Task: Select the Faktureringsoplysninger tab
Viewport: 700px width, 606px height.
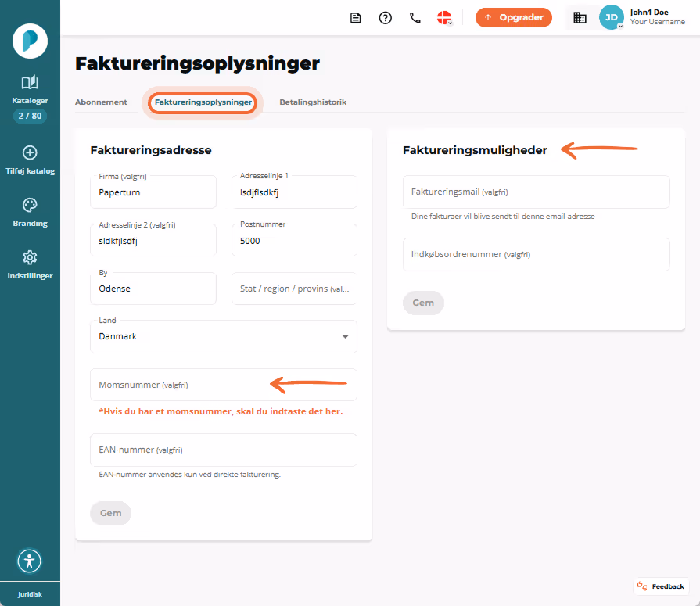Action: pos(203,102)
